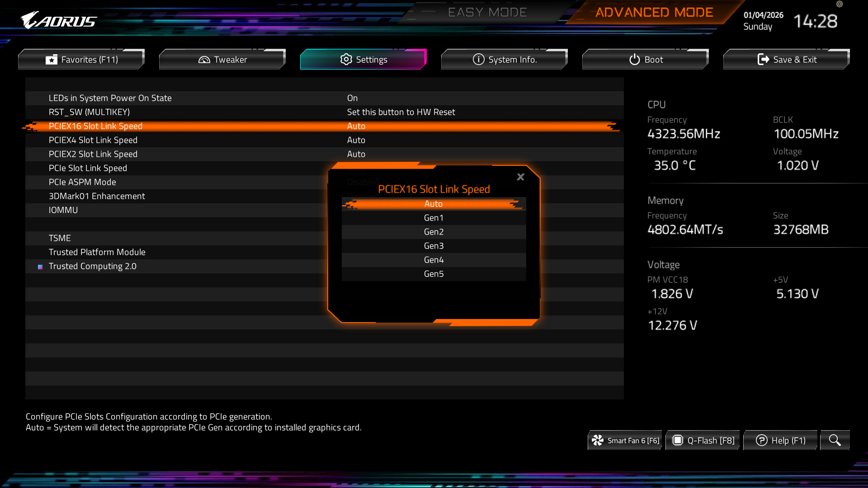Viewport: 868px width, 488px height.
Task: Choose Gen3 in the link speed list
Action: (x=434, y=246)
